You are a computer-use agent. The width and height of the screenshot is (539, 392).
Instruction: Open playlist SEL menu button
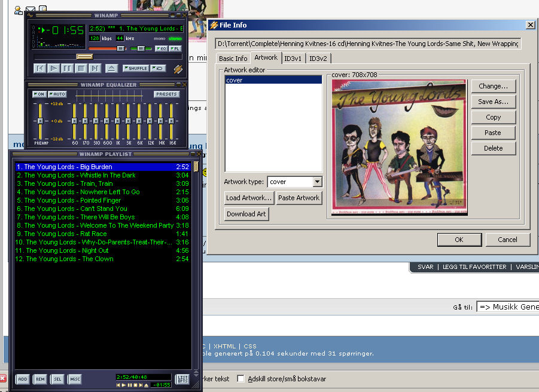pos(57,379)
